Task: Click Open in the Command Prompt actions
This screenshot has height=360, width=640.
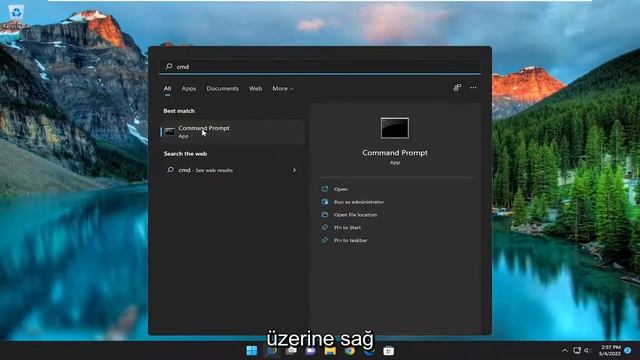Action: (x=340, y=189)
